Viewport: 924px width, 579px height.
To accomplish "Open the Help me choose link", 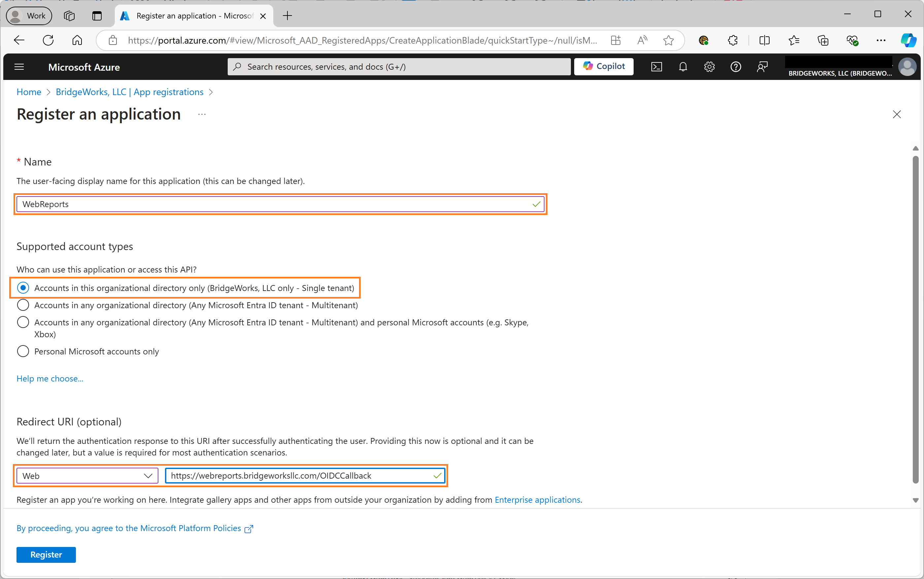I will pos(50,378).
